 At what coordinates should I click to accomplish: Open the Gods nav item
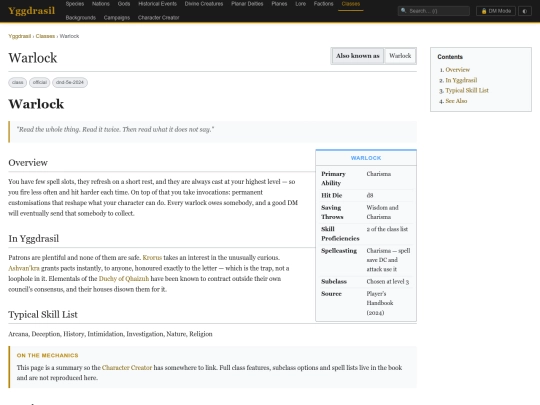tap(124, 4)
